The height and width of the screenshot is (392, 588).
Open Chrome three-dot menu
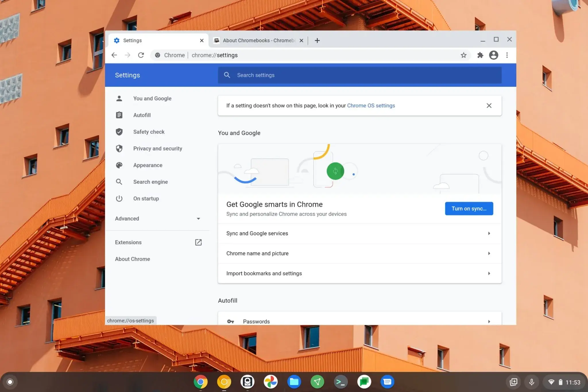pyautogui.click(x=507, y=55)
